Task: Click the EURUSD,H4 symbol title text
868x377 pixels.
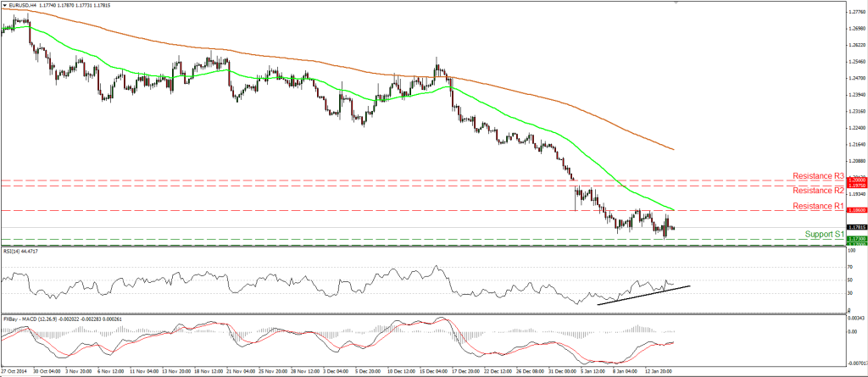Action: (x=22, y=6)
